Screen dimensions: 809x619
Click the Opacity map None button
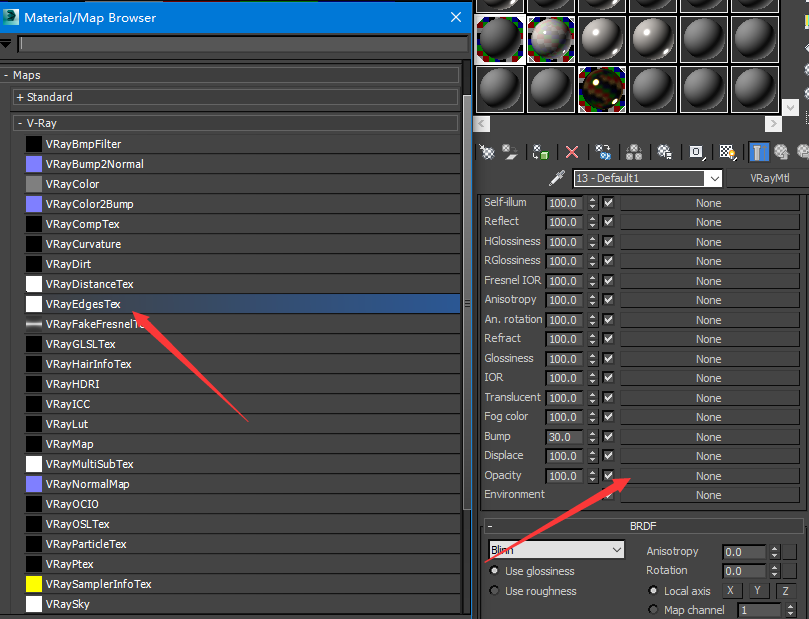click(709, 476)
